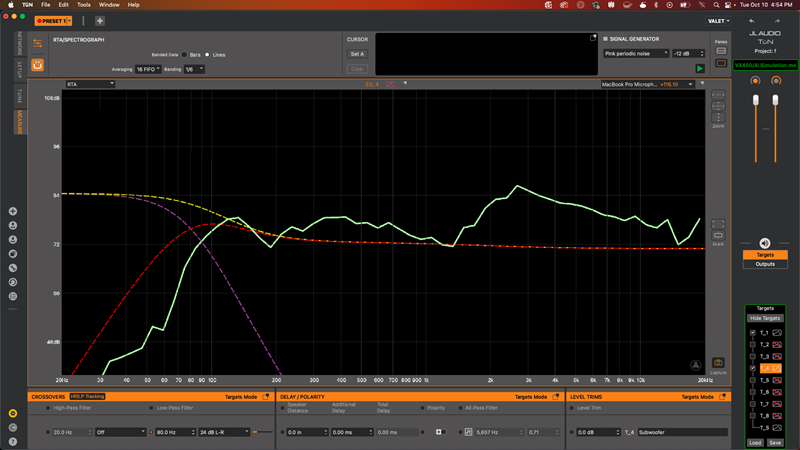
Task: Select the Bars radio button
Action: pyautogui.click(x=184, y=55)
